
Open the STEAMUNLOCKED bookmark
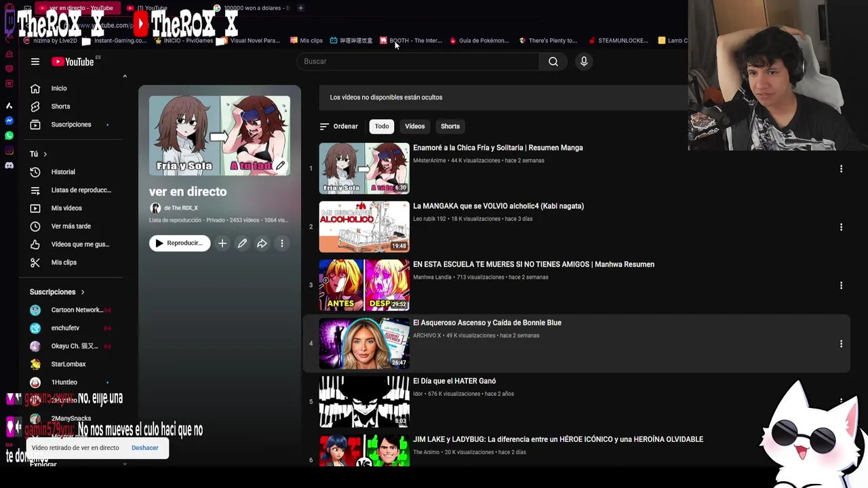618,41
